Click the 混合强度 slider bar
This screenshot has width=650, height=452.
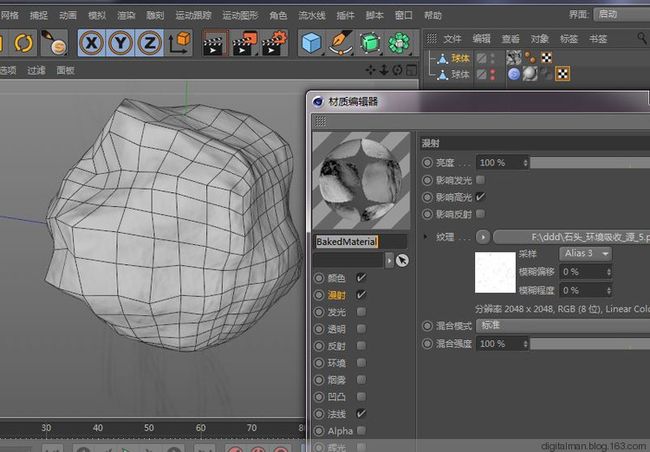[590, 344]
